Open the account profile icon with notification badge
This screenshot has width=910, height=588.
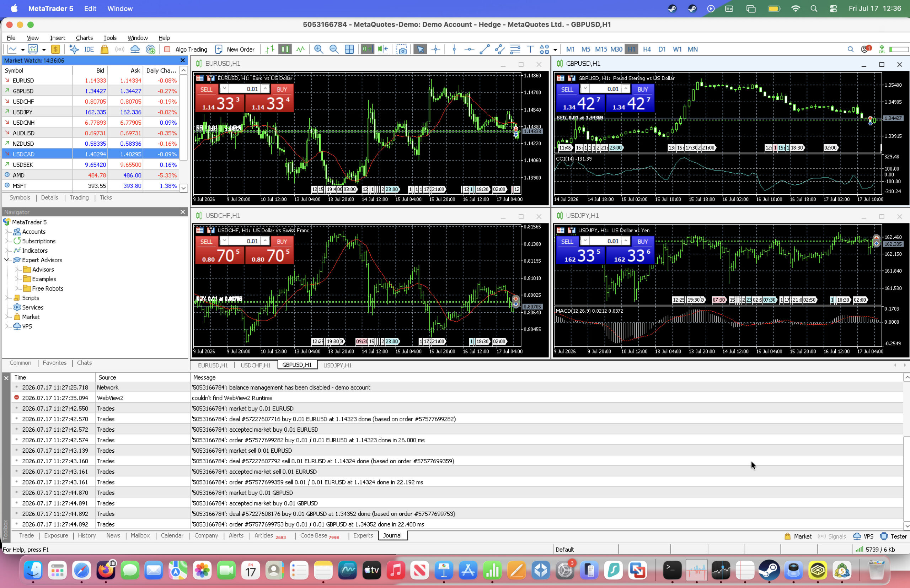[866, 49]
